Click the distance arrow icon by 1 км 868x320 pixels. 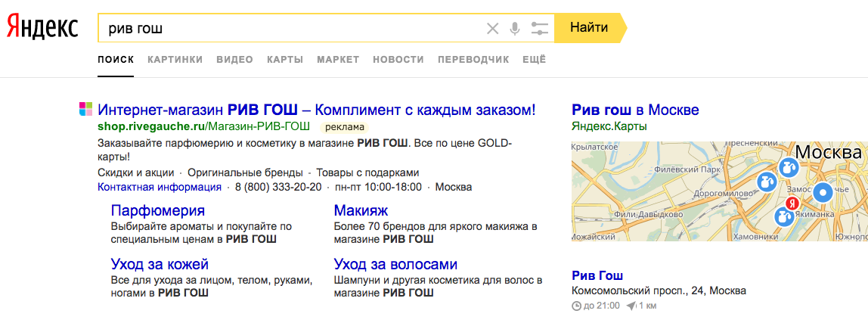click(631, 306)
